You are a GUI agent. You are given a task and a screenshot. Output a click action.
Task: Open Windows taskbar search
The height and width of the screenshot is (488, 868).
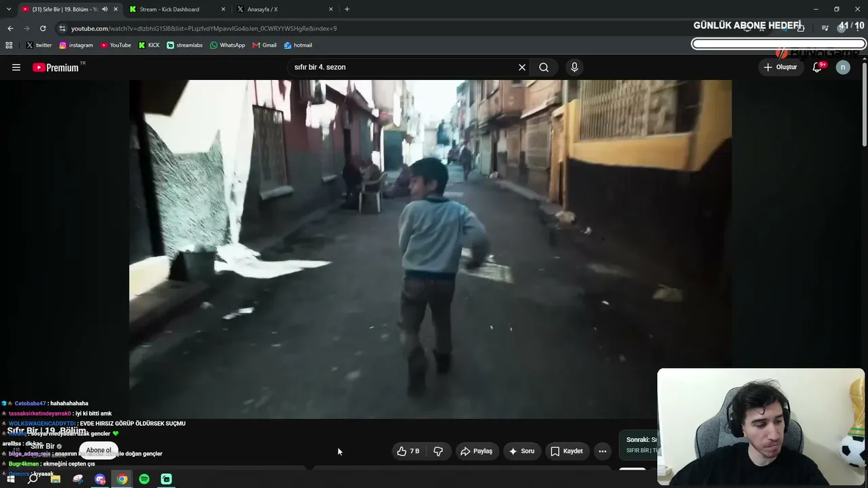33,479
